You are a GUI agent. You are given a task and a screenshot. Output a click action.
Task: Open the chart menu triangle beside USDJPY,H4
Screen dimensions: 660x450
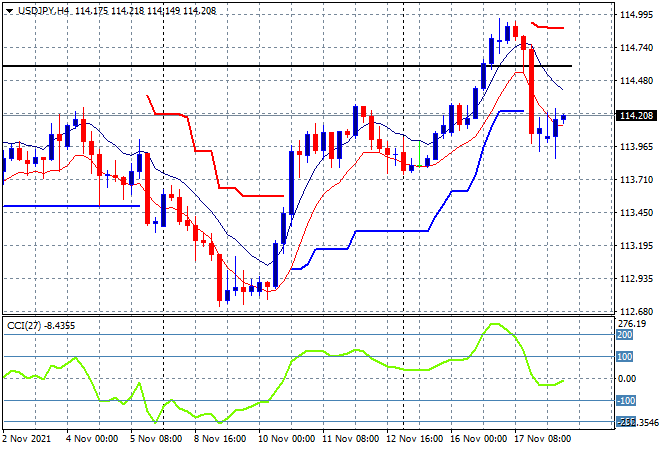tap(10, 11)
